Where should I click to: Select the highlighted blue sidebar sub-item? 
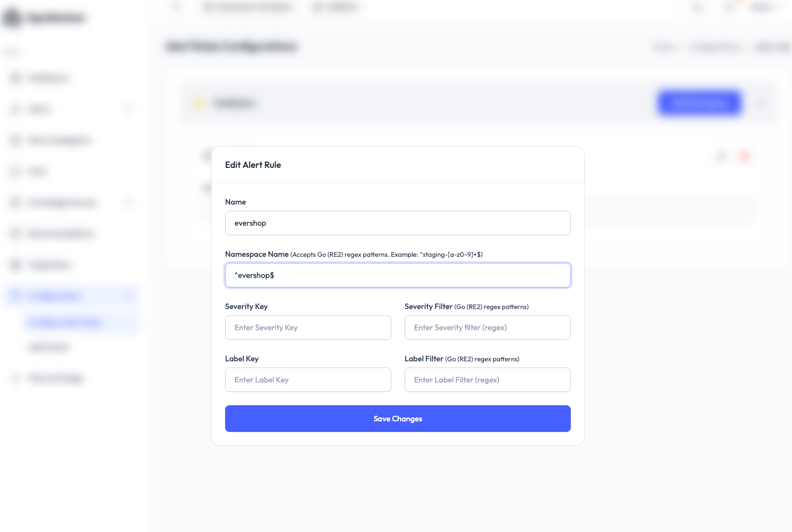tap(66, 322)
